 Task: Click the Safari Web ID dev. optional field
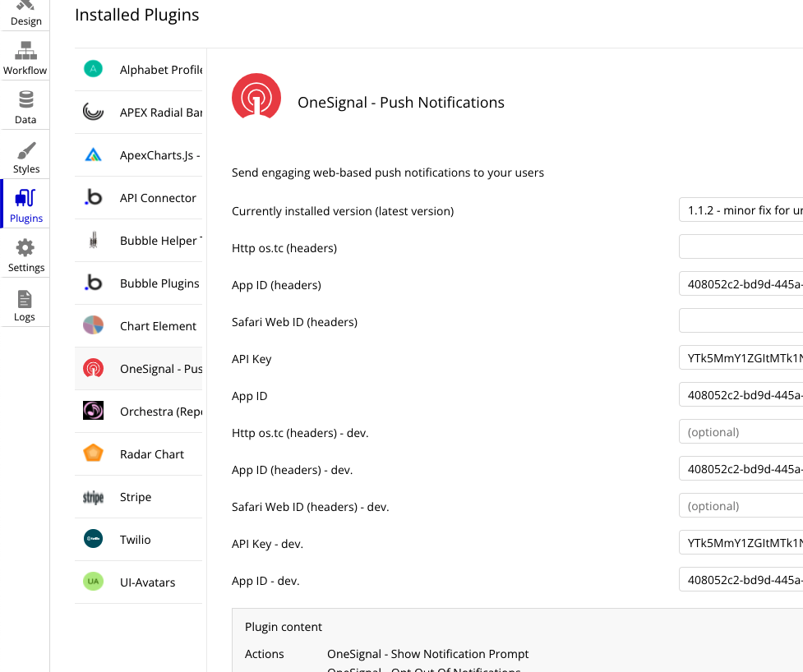741,507
